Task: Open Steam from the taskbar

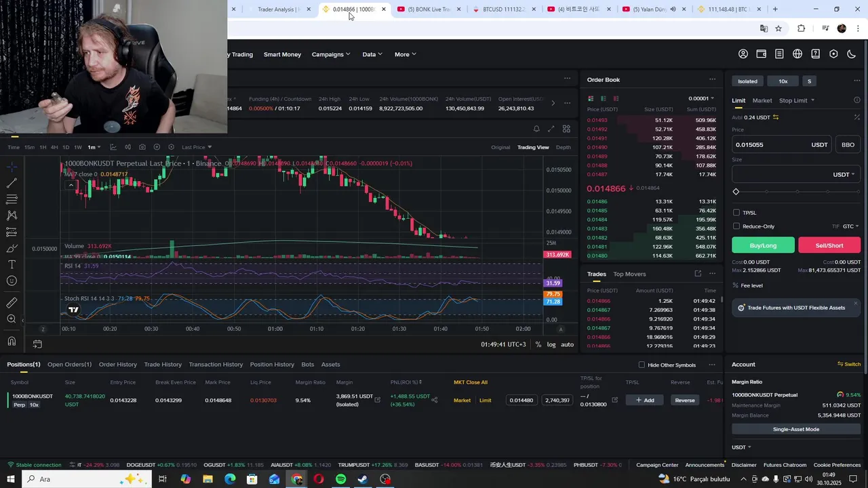Action: click(x=363, y=479)
